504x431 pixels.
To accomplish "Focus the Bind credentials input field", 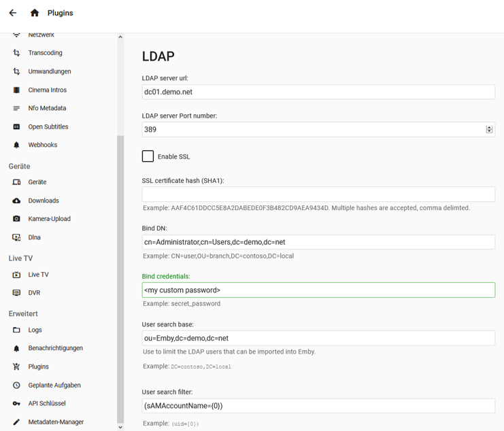I will (x=318, y=290).
